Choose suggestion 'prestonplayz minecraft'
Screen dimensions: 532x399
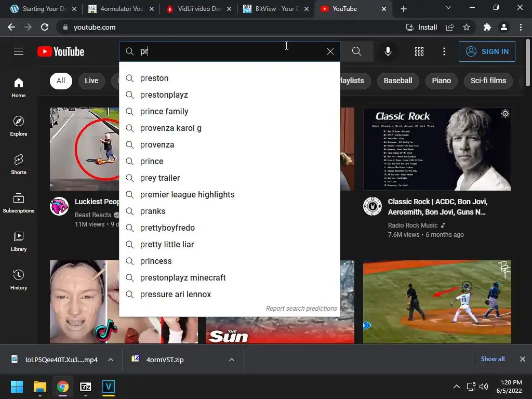[230, 278]
